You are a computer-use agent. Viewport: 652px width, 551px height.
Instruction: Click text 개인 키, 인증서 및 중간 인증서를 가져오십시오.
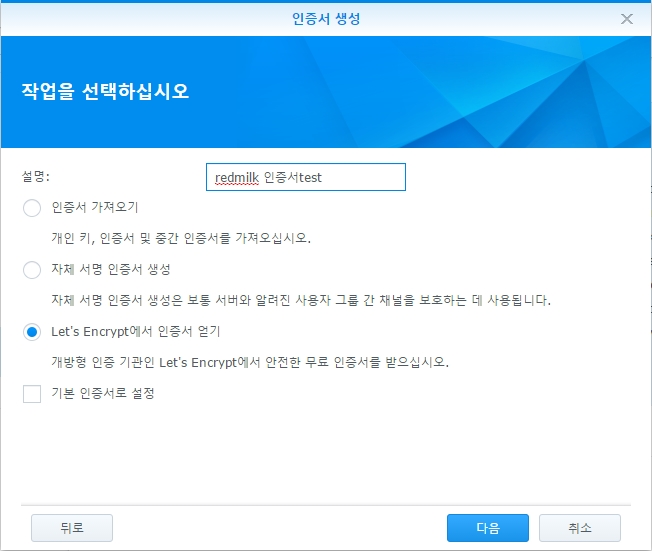[x=181, y=238]
